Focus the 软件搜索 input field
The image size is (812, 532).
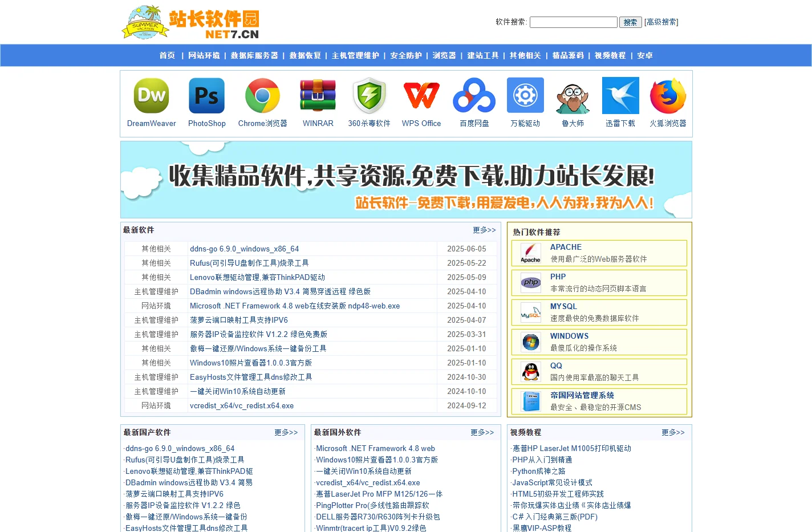[x=574, y=22]
